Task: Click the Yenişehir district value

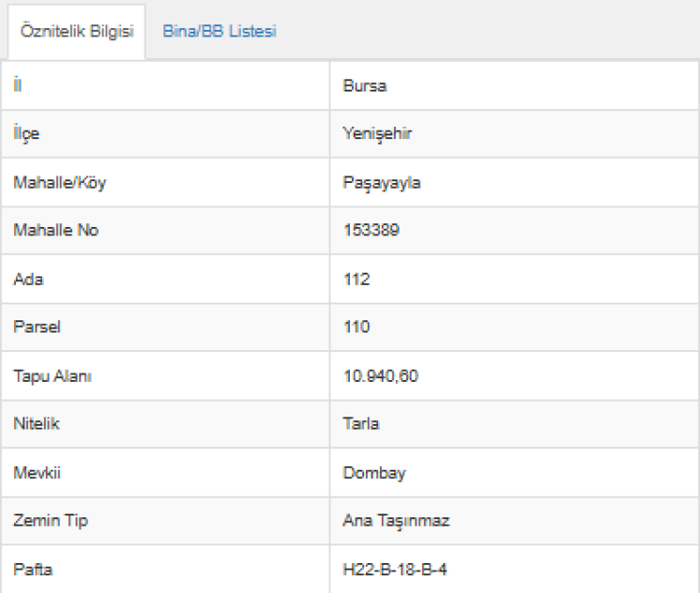Action: (377, 134)
